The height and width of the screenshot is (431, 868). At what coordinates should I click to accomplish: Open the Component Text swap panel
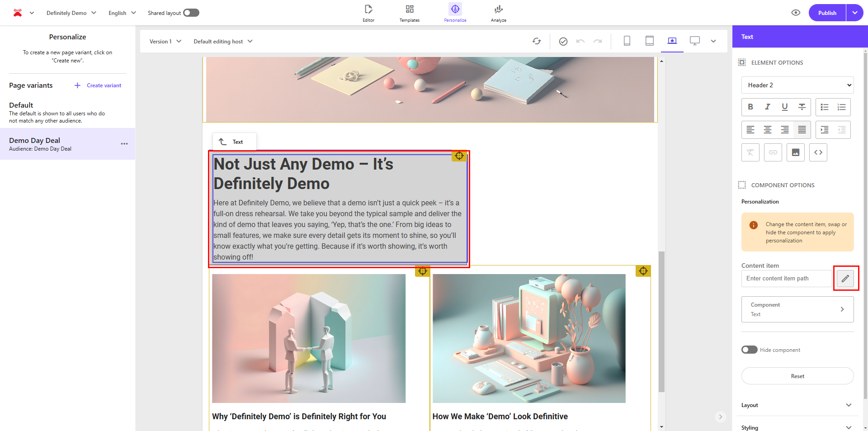click(797, 309)
